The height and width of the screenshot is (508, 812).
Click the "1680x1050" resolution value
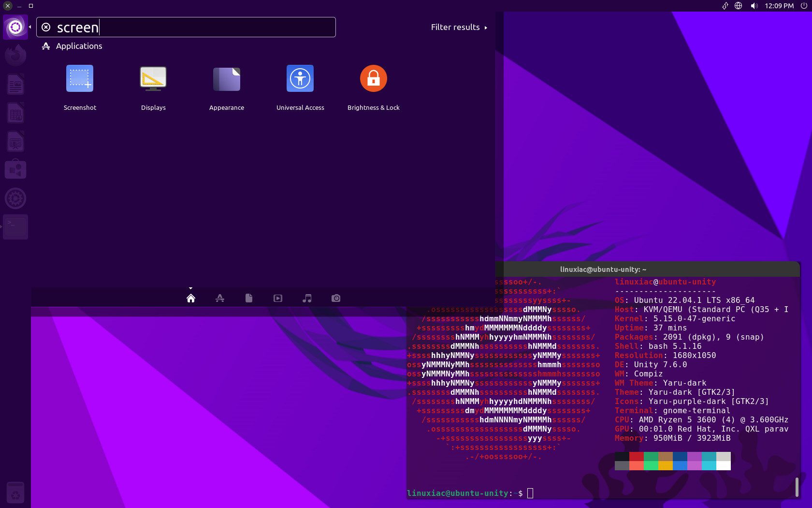click(x=694, y=355)
